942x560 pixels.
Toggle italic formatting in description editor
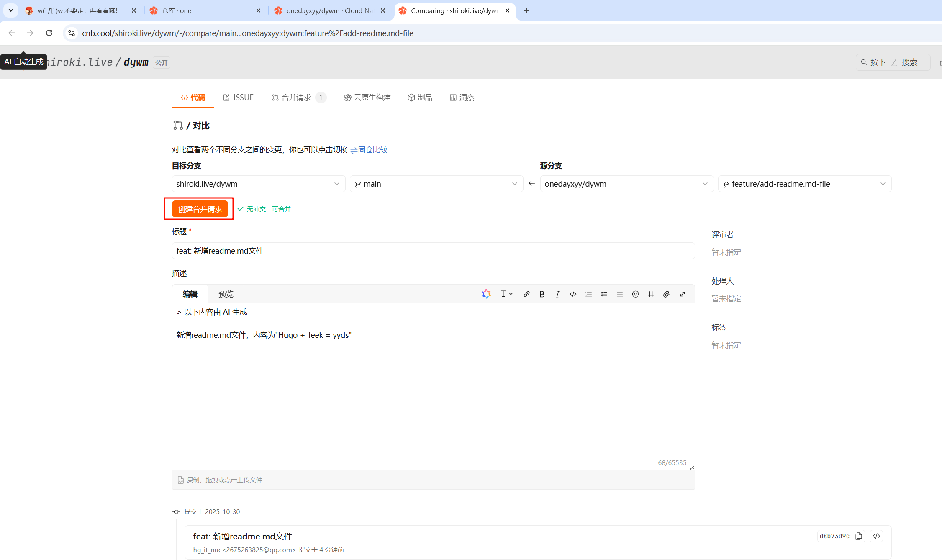(557, 294)
